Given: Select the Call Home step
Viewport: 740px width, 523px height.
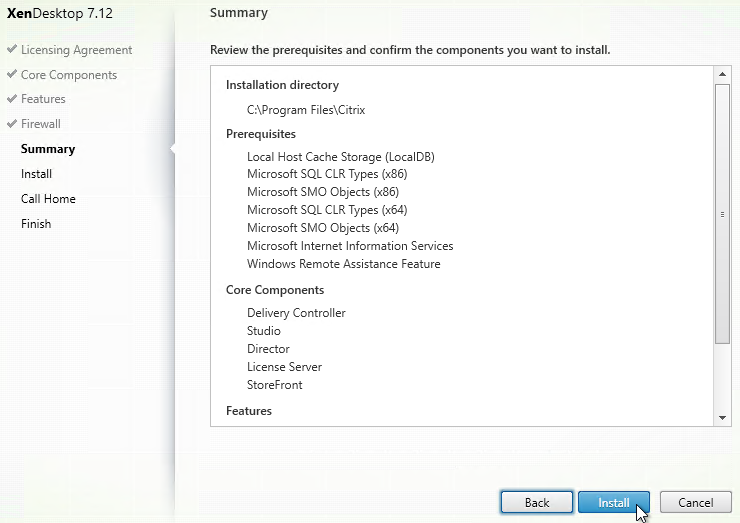Looking at the screenshot, I should pos(48,199).
